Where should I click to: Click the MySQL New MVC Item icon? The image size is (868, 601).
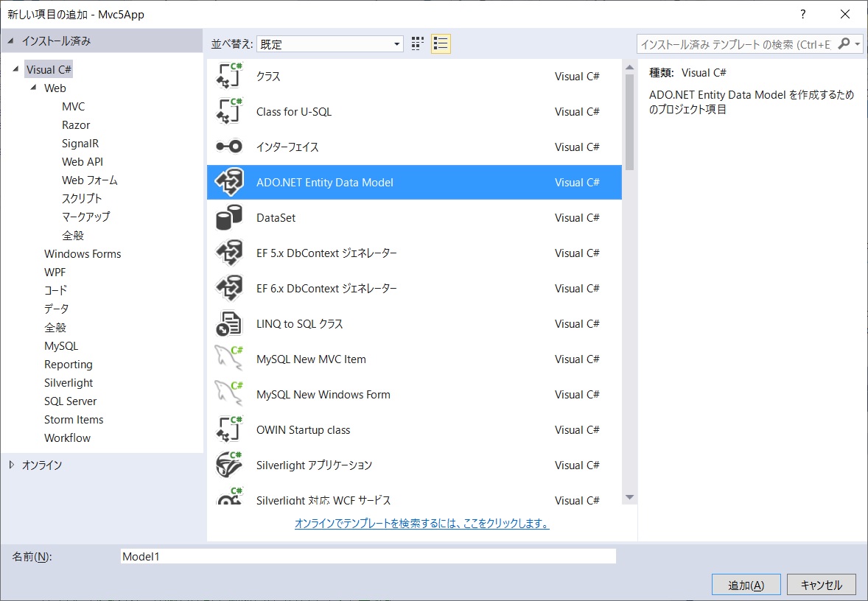click(228, 359)
